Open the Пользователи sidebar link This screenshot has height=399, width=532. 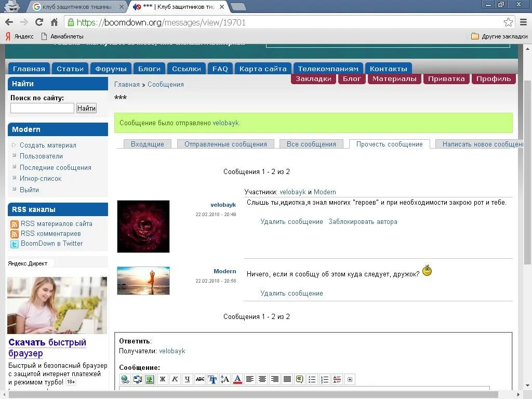point(41,156)
